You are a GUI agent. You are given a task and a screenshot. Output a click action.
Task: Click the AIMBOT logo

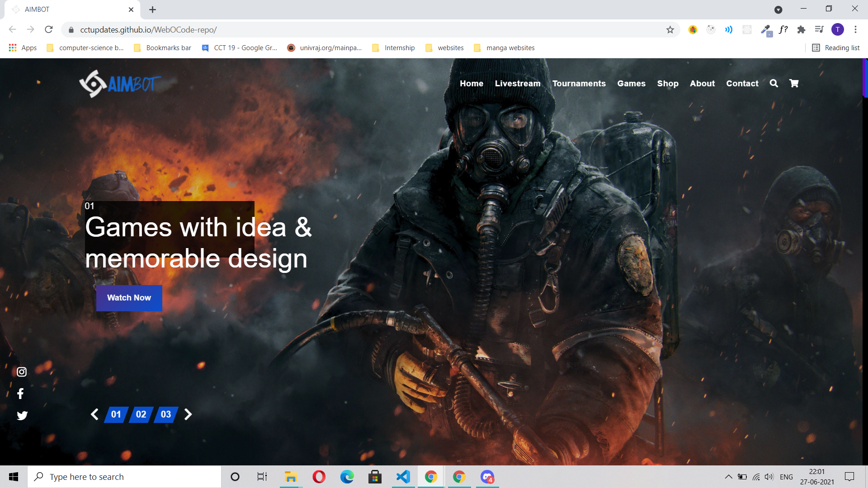point(120,84)
